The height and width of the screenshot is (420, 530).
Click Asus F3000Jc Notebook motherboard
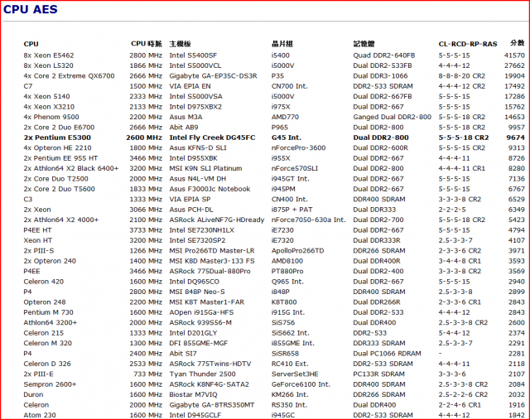210,189
